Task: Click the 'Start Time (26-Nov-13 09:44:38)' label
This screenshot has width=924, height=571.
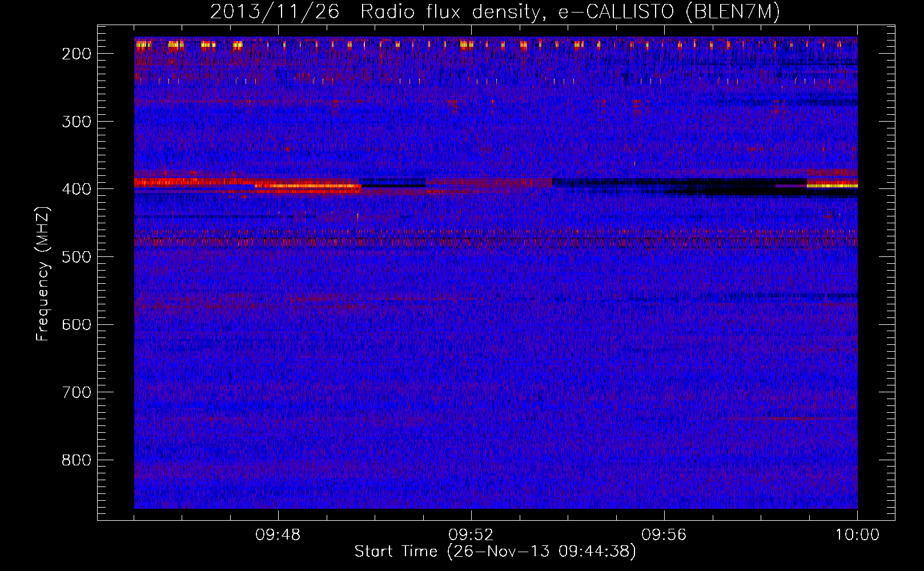Action: point(495,552)
